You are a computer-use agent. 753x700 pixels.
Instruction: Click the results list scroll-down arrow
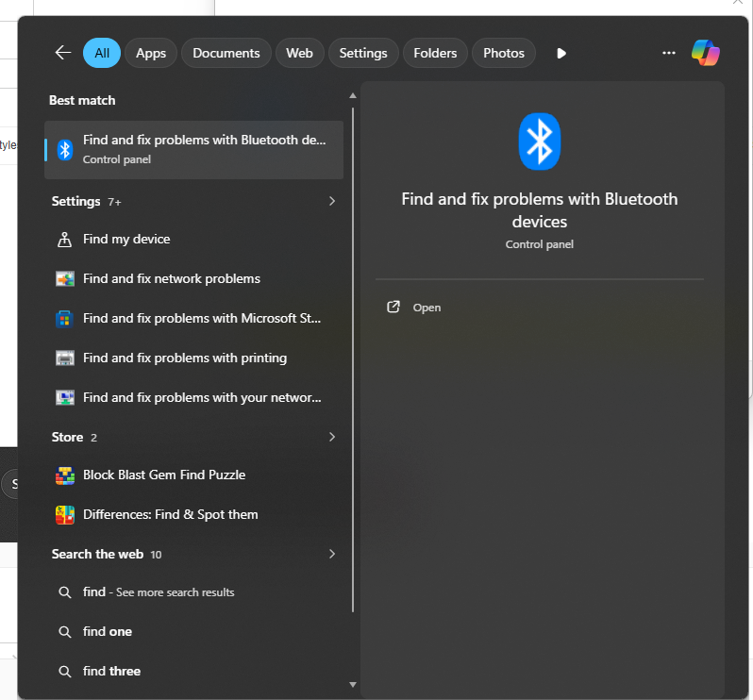click(353, 685)
